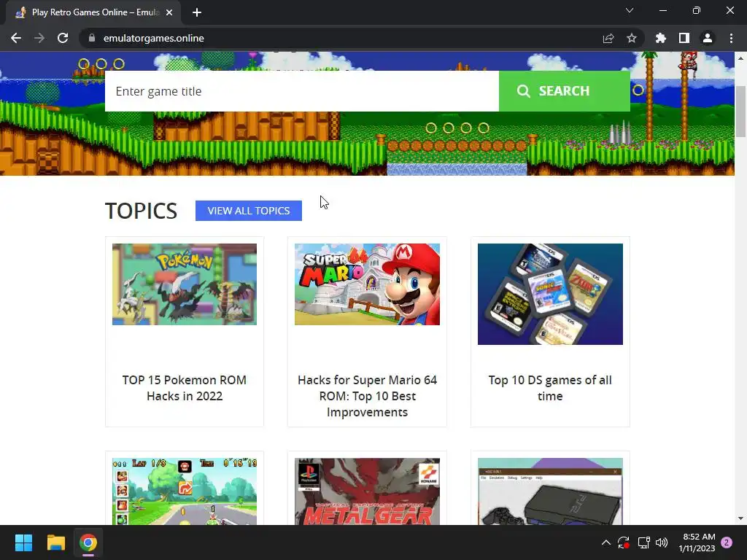Go back to previous page
This screenshot has height=560, width=747.
[16, 38]
